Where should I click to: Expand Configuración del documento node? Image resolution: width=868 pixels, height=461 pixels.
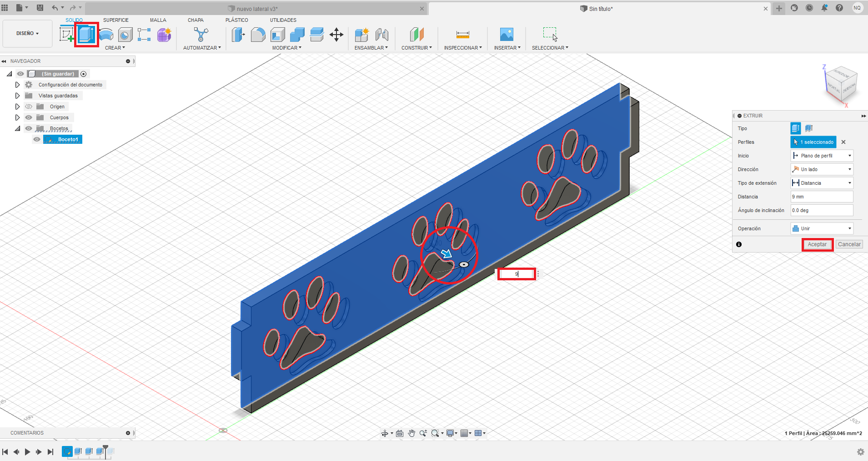17,85
